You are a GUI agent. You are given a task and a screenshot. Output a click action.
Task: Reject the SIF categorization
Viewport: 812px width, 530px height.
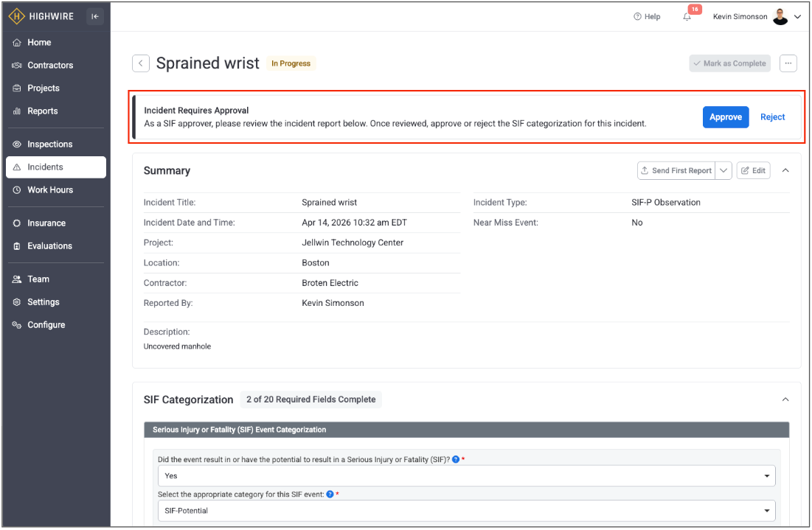click(x=772, y=117)
